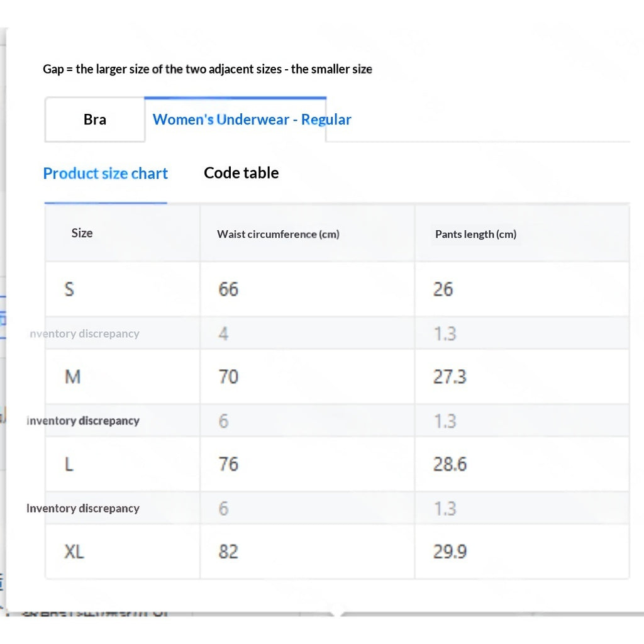
Task: Select the XL size row label
Action: 74,552
